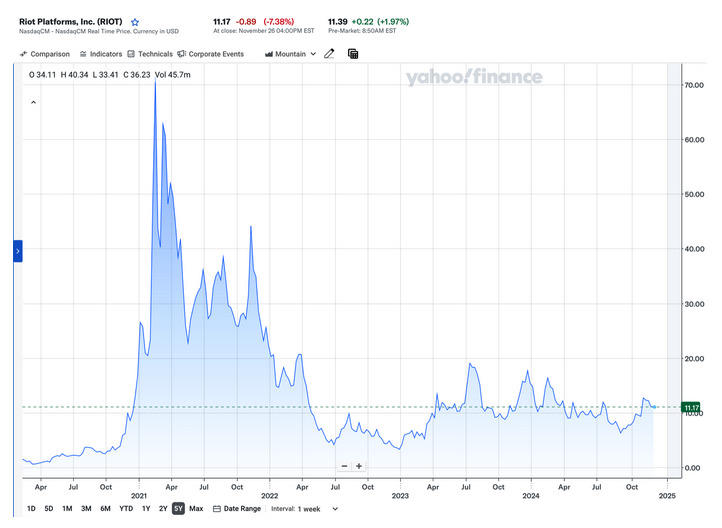Select the Max time range
This screenshot has width=722, height=528.
(196, 508)
